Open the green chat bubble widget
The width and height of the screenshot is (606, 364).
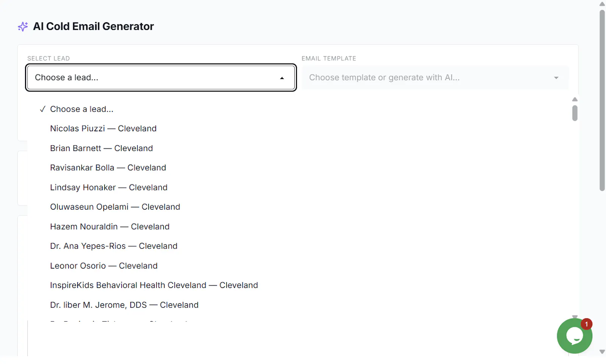click(574, 336)
